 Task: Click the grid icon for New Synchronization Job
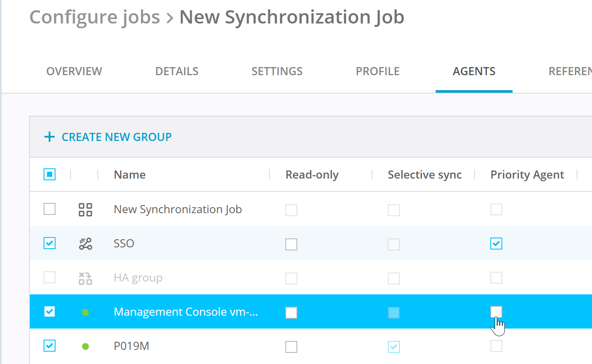85,209
